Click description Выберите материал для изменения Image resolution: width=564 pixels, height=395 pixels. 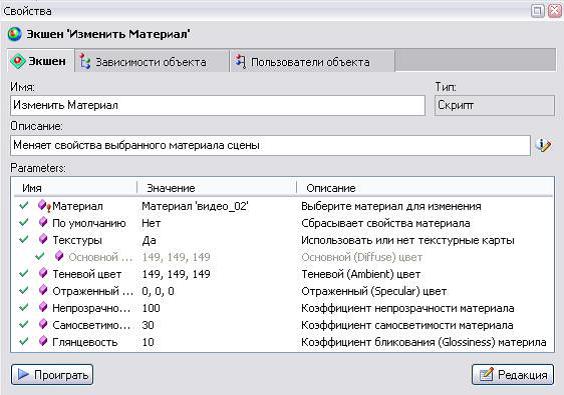pyautogui.click(x=391, y=206)
